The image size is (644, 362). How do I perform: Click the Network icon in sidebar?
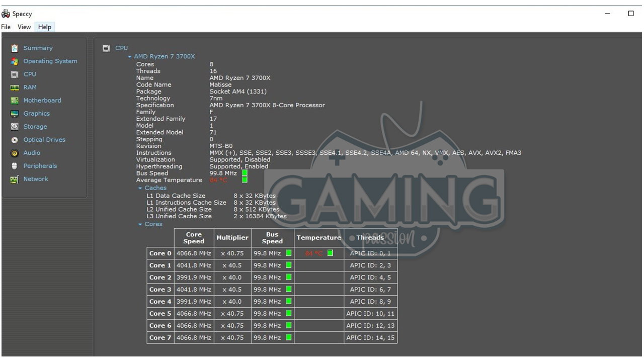[15, 179]
